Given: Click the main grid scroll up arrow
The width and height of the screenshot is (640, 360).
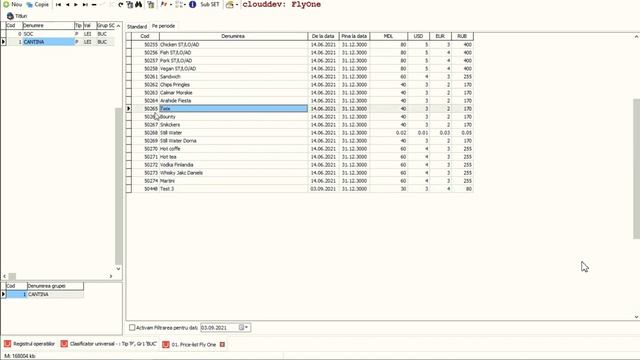Looking at the screenshot, I should pyautogui.click(x=636, y=37).
